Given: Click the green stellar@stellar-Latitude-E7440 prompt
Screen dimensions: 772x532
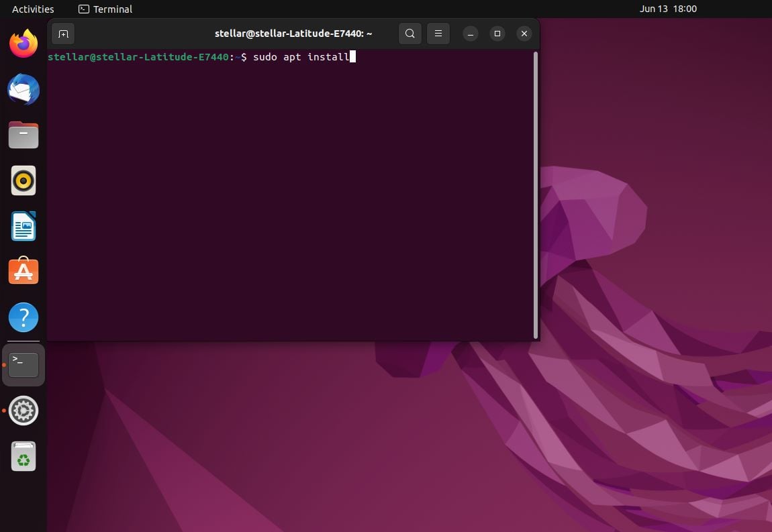Looking at the screenshot, I should (138, 57).
